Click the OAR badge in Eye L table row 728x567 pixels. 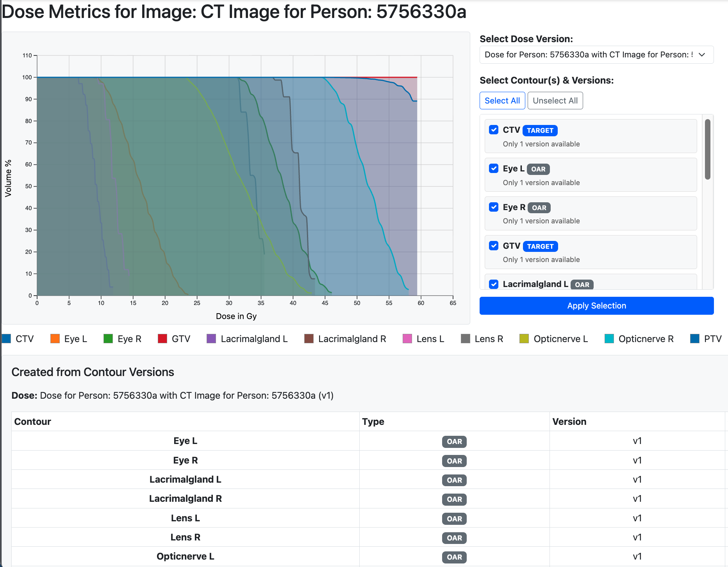click(454, 441)
